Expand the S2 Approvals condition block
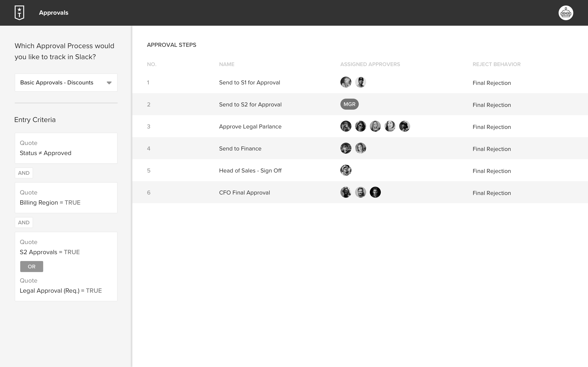 click(66, 247)
